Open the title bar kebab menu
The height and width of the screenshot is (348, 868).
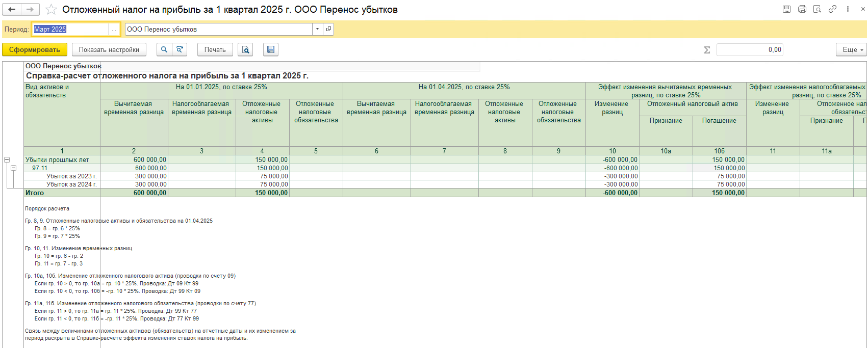click(848, 9)
